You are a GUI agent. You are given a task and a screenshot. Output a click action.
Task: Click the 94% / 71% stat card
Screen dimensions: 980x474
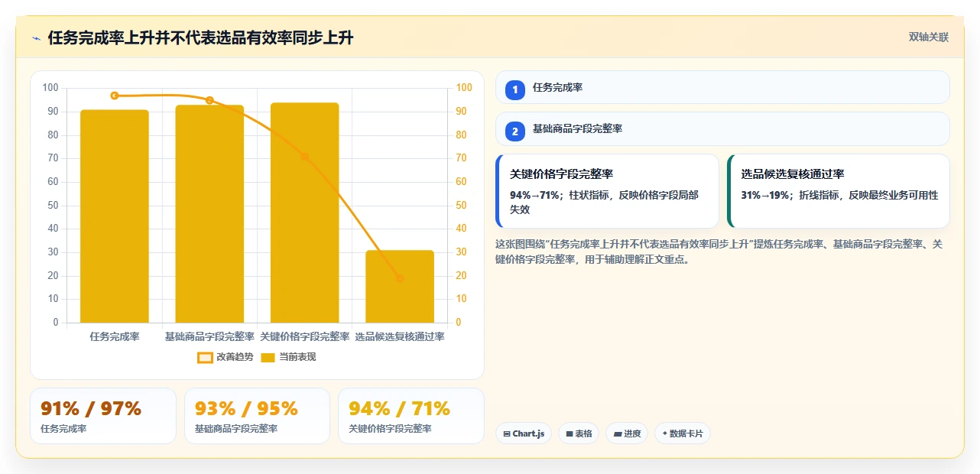click(x=411, y=416)
